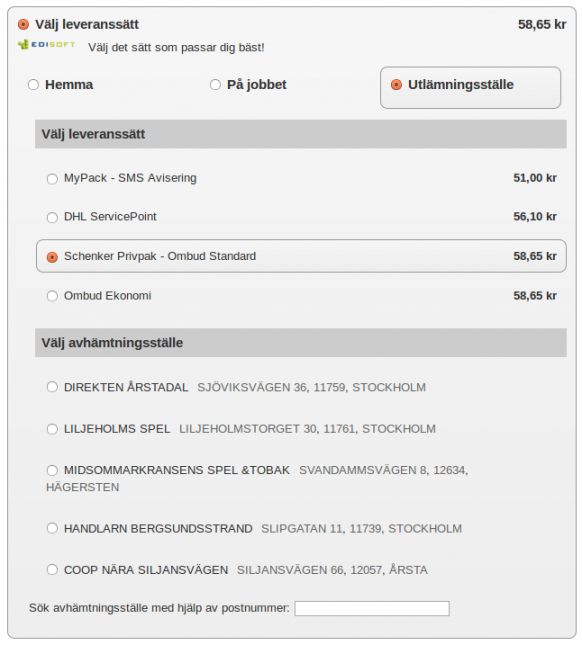
Task: Pick MyPack - SMS Avisering shipping method
Action: (52, 179)
